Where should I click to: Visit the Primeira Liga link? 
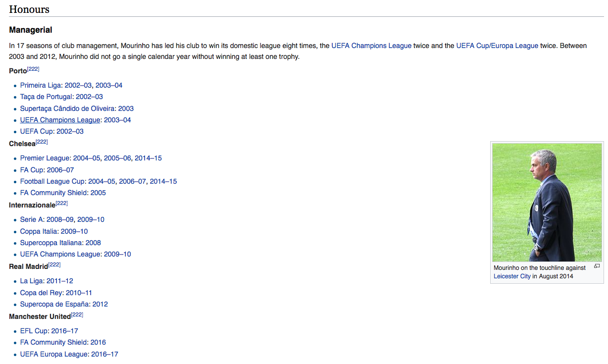coord(41,85)
